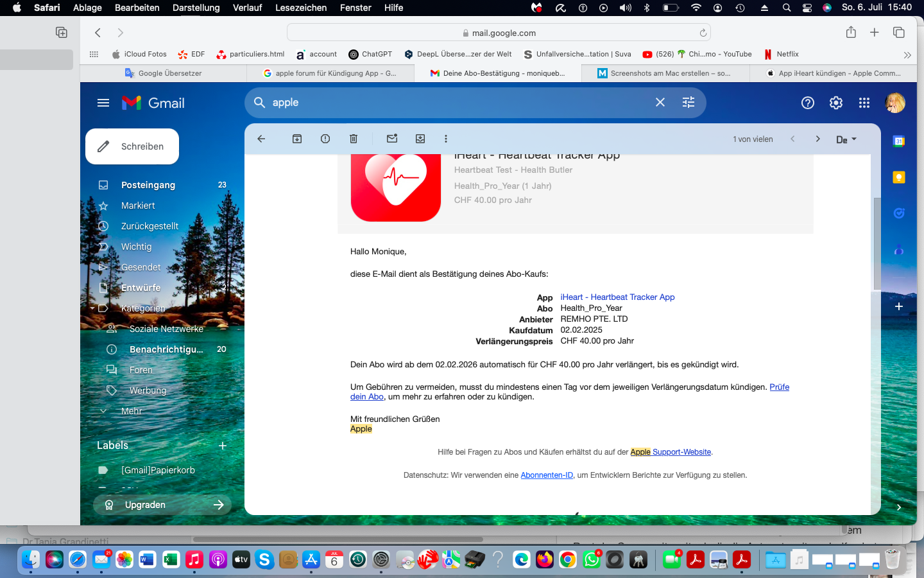924x578 pixels.
Task: Open ChatGPT bookmark
Action: tap(370, 55)
